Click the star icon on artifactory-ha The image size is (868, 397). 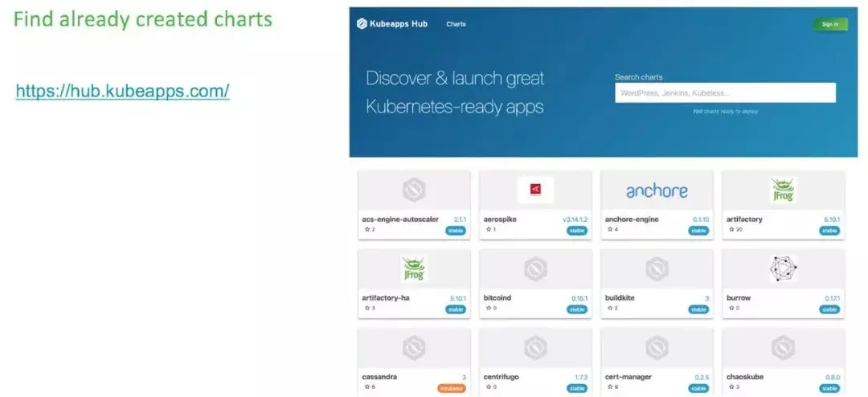pos(366,308)
